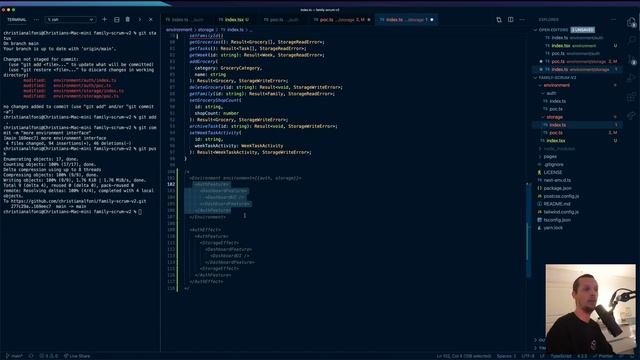
Task: Open the LICENSE file
Action: tap(553, 172)
